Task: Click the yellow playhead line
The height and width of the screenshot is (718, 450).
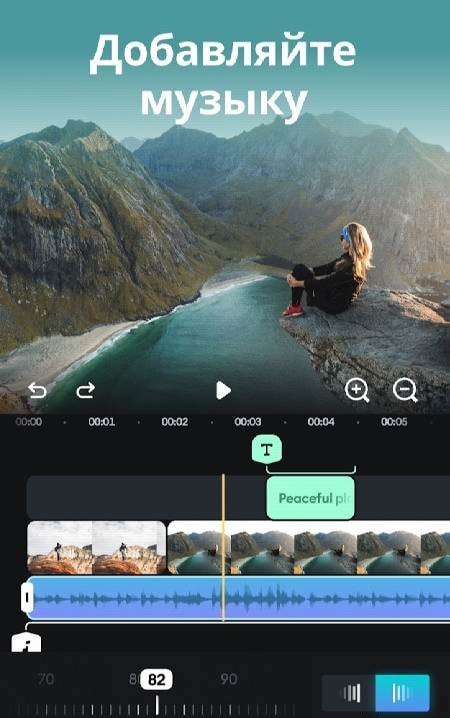Action: click(x=223, y=547)
